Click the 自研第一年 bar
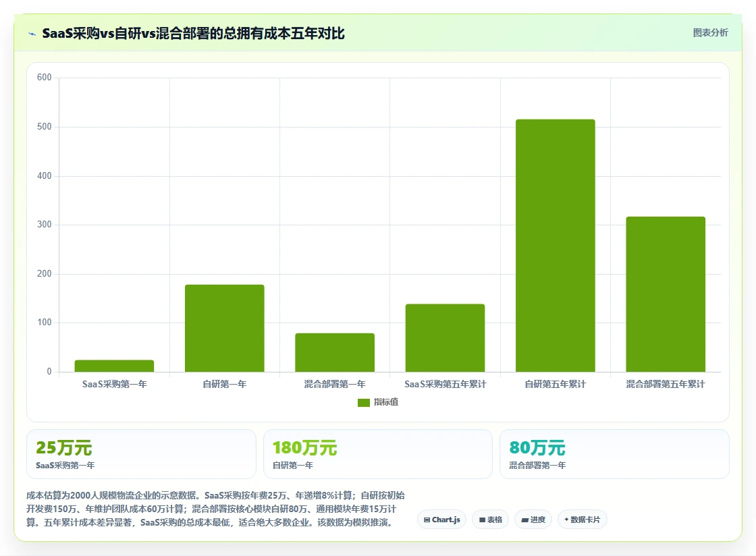Viewport: 756px width, 556px height. tap(225, 328)
